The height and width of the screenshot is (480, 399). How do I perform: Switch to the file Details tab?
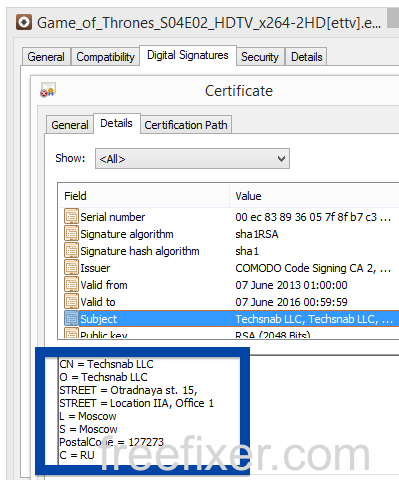307,57
